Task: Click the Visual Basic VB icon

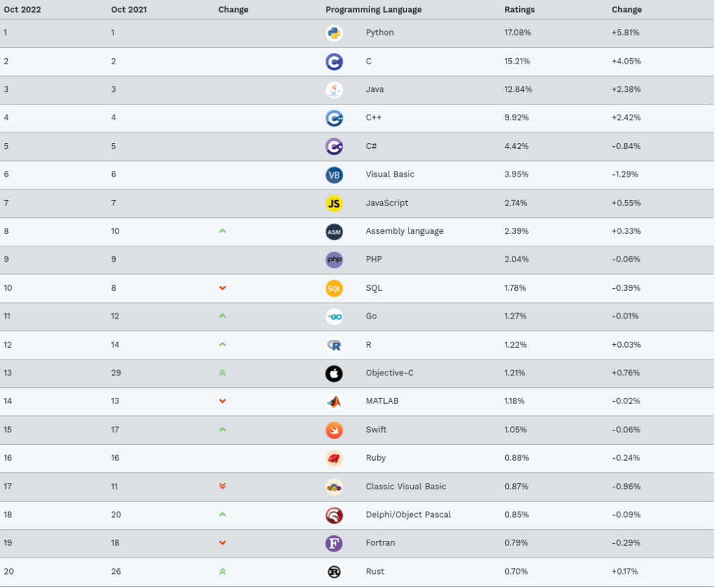Action: [x=334, y=175]
